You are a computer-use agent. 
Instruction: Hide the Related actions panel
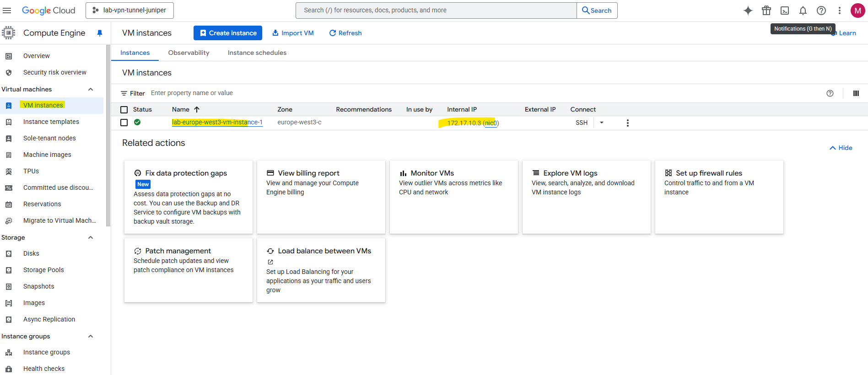(x=841, y=148)
